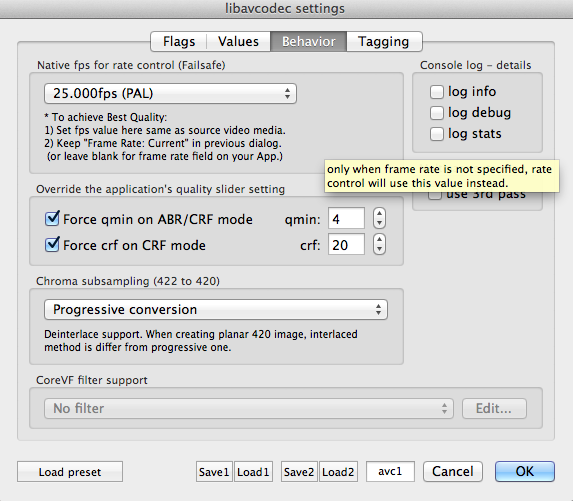Uncheck Force qmin on ABR/CRF mode
Viewport: 573px width, 501px height.
click(52, 219)
